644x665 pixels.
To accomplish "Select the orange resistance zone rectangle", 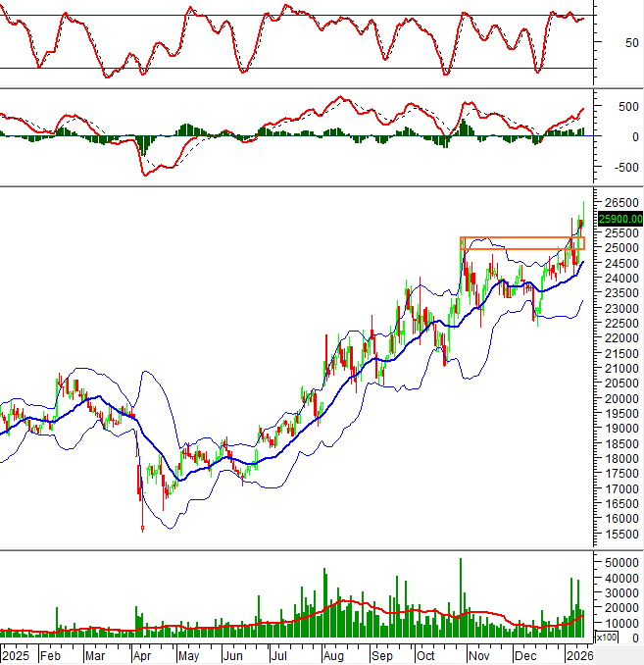I will (521, 242).
